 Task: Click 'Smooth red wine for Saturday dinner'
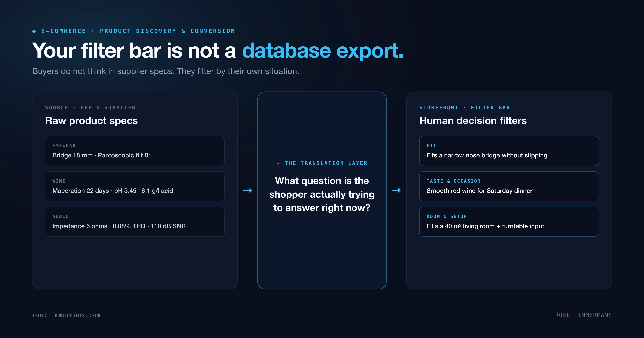tap(479, 191)
